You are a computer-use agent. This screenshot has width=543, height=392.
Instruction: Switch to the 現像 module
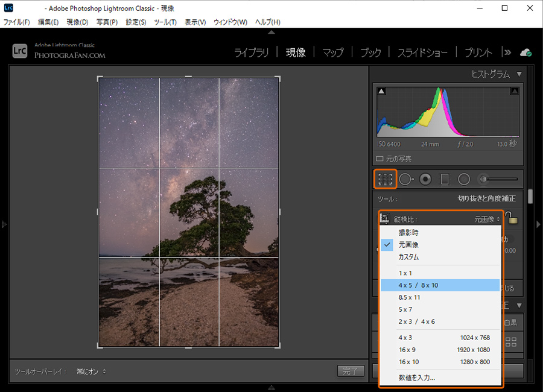point(296,52)
